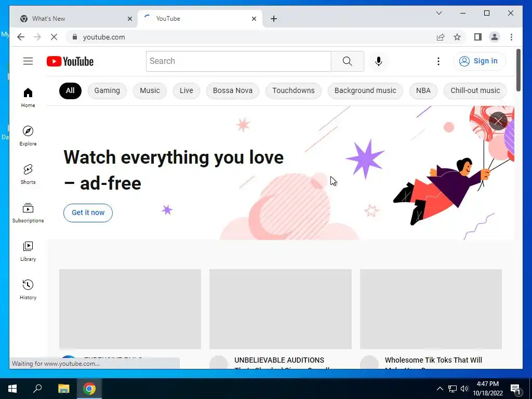Filter by the Gaming chip
532x399 pixels.
pos(107,90)
